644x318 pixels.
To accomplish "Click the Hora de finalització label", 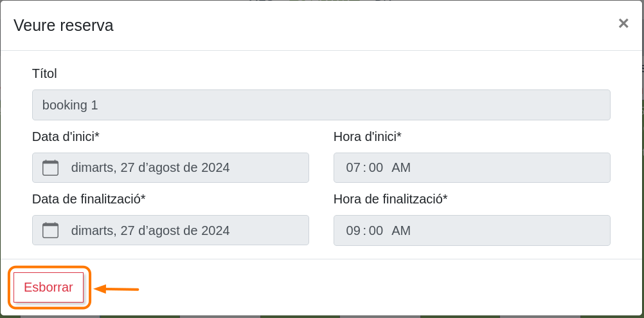I will click(x=390, y=199).
